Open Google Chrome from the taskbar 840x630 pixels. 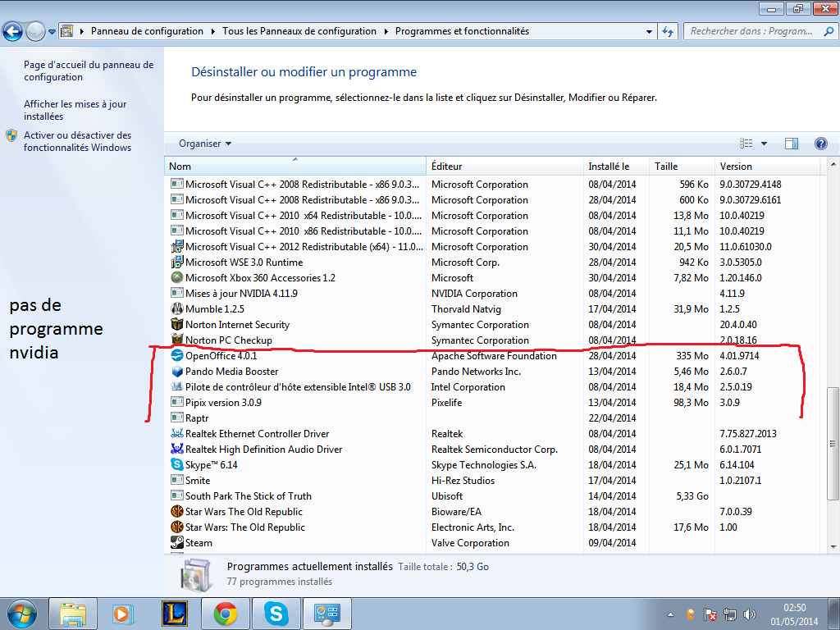pos(226,614)
